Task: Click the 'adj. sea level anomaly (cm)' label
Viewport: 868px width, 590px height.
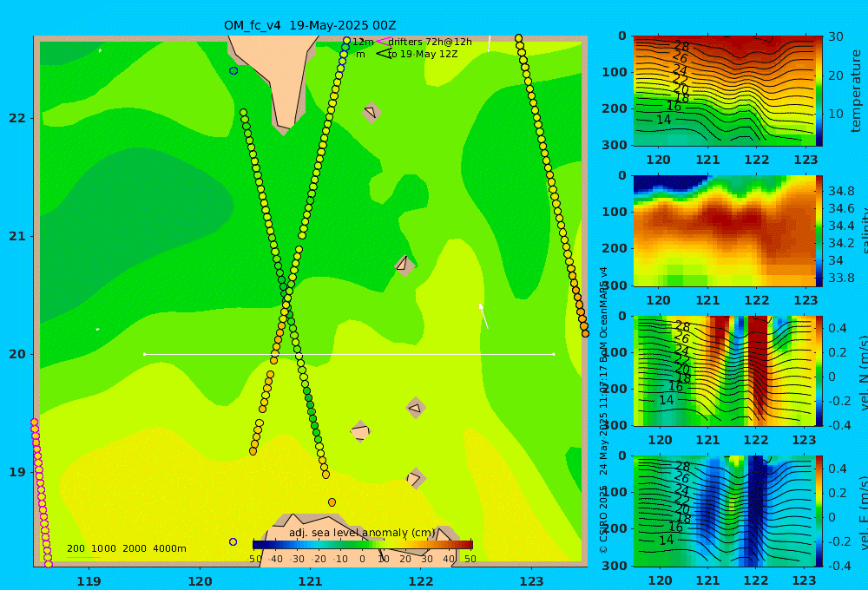Action: click(x=362, y=533)
